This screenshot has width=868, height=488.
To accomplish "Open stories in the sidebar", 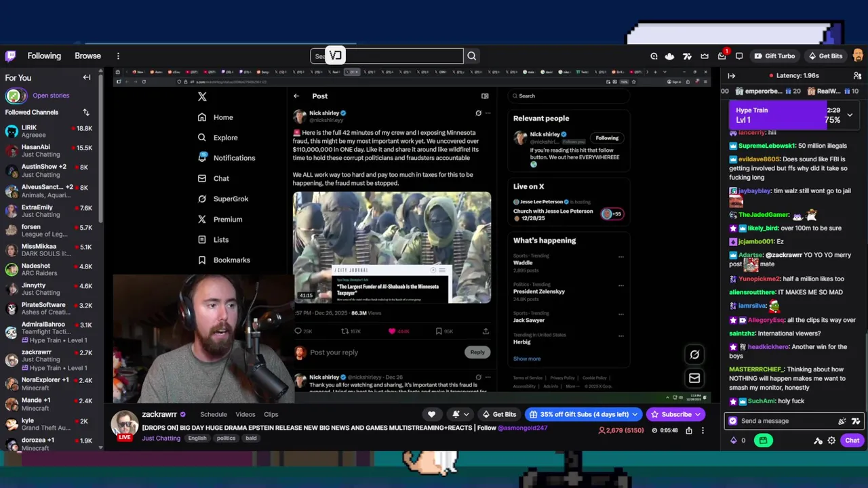I will (x=51, y=96).
